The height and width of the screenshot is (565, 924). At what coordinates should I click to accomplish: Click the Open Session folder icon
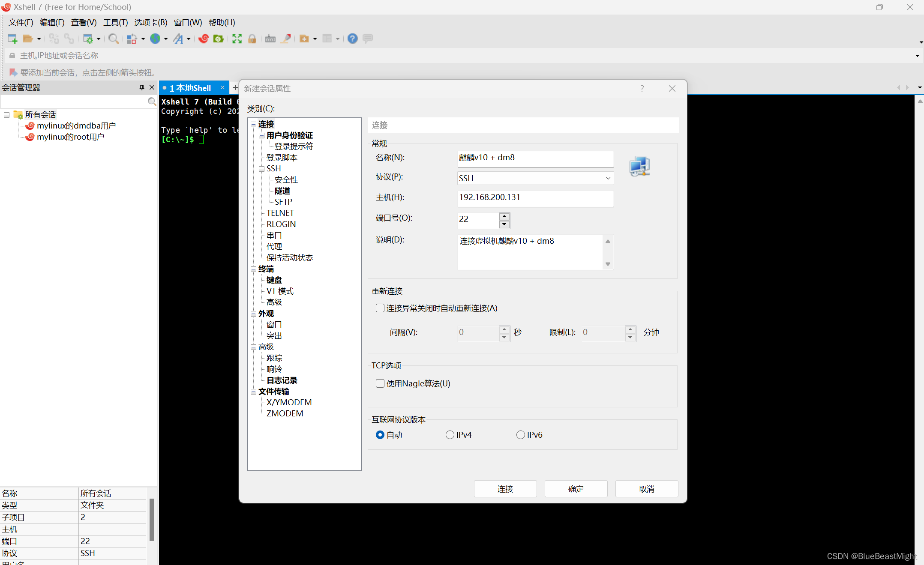point(28,39)
